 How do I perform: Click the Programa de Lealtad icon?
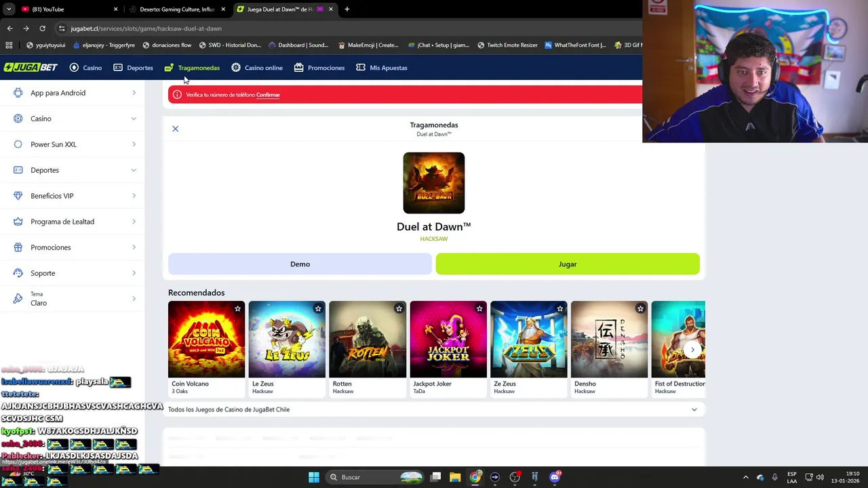(18, 222)
